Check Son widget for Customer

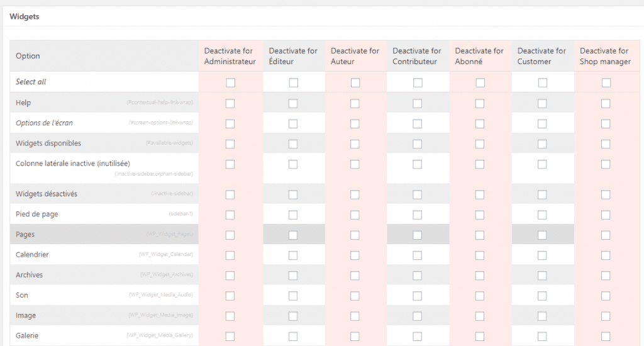(x=542, y=295)
